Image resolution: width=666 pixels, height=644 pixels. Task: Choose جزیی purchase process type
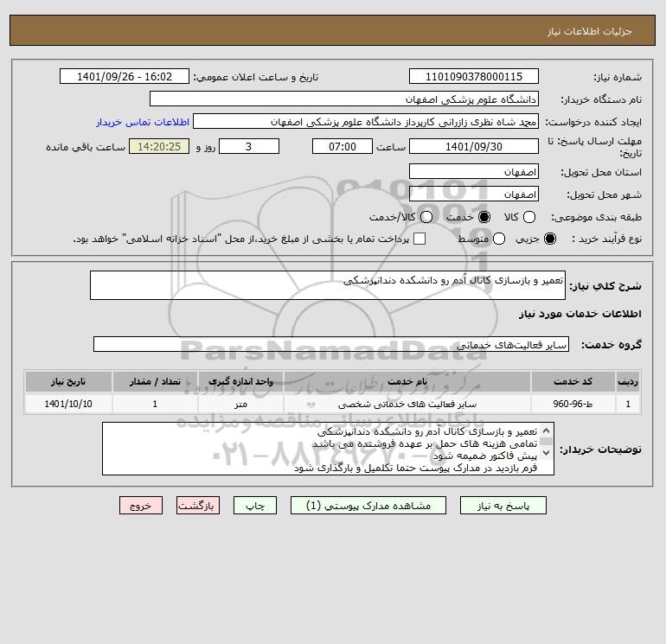coord(549,239)
